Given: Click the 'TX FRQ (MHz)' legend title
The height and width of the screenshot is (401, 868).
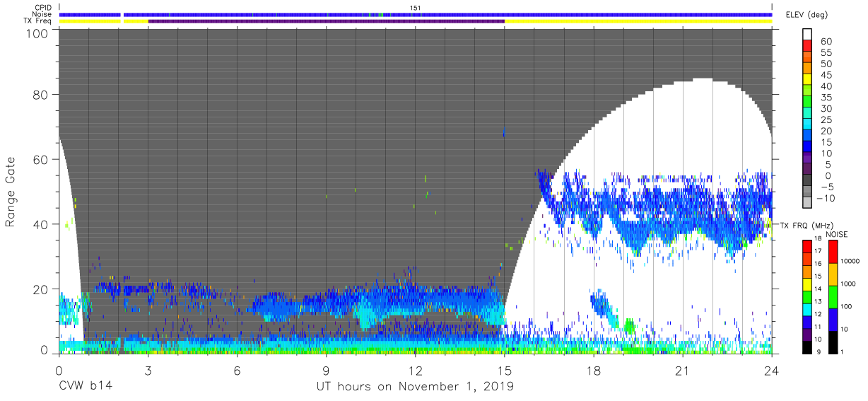Looking at the screenshot, I should [807, 226].
